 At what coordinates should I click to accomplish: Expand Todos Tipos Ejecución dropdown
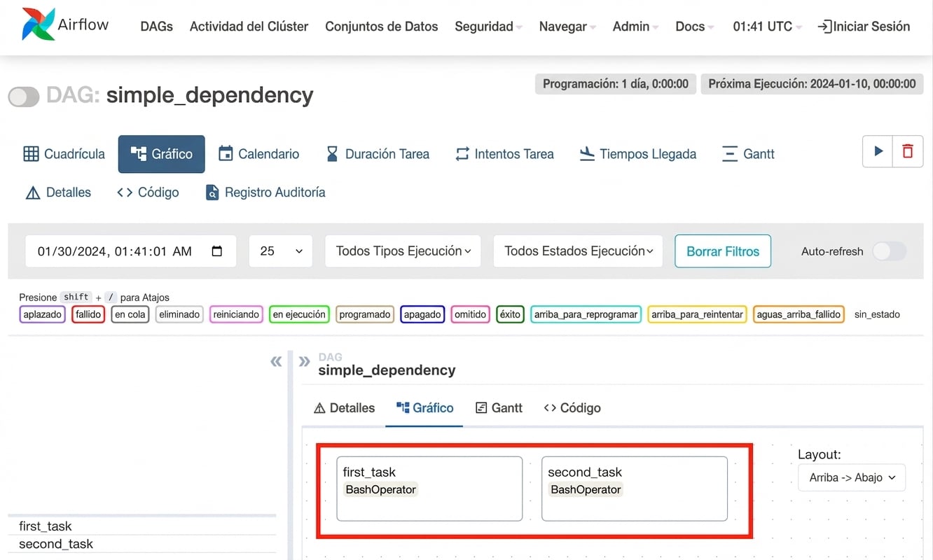click(x=403, y=251)
